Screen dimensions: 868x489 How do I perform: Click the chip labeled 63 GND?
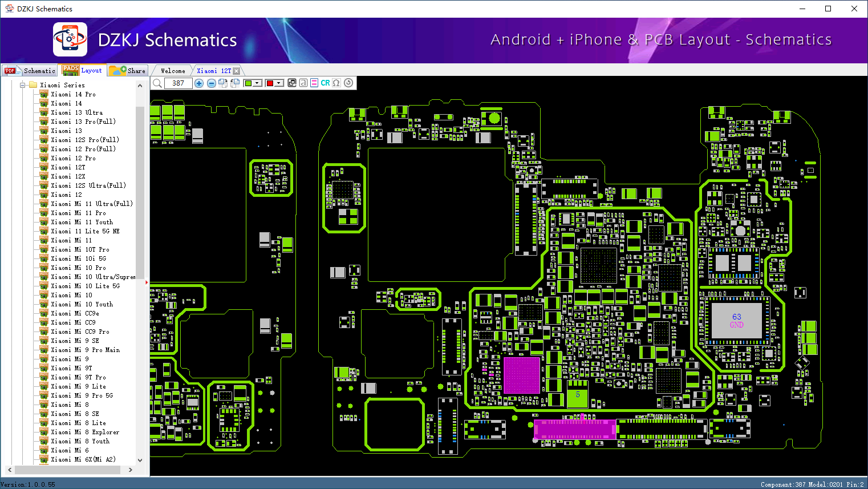pyautogui.click(x=736, y=321)
